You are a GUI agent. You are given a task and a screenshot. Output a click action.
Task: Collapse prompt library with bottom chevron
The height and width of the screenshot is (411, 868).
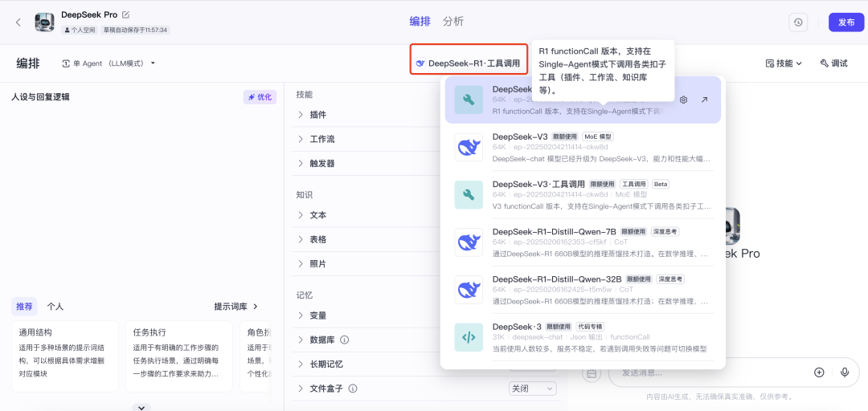[x=141, y=408]
